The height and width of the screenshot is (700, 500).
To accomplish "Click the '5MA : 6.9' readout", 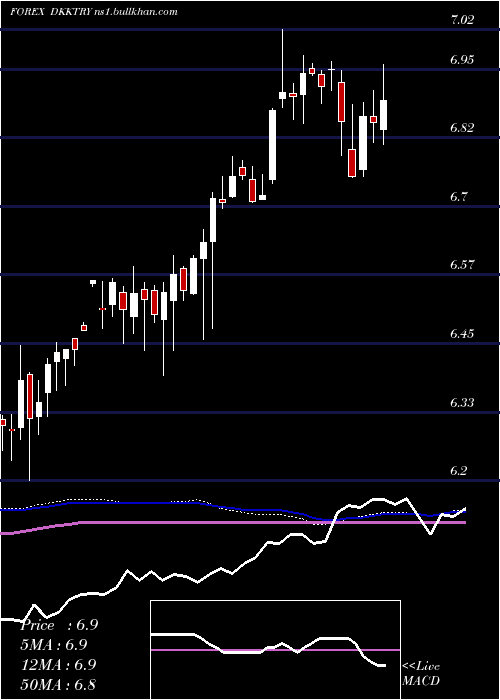I will (x=54, y=645).
